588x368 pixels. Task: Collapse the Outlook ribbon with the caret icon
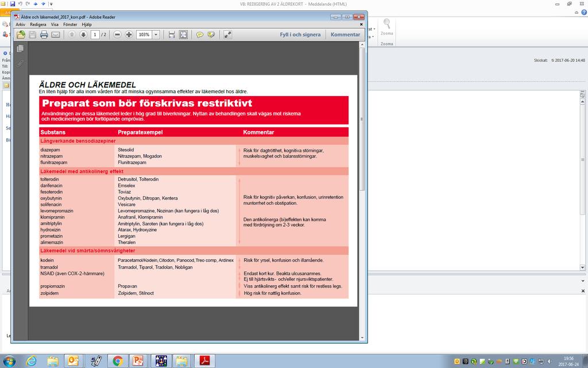pyautogui.click(x=577, y=13)
